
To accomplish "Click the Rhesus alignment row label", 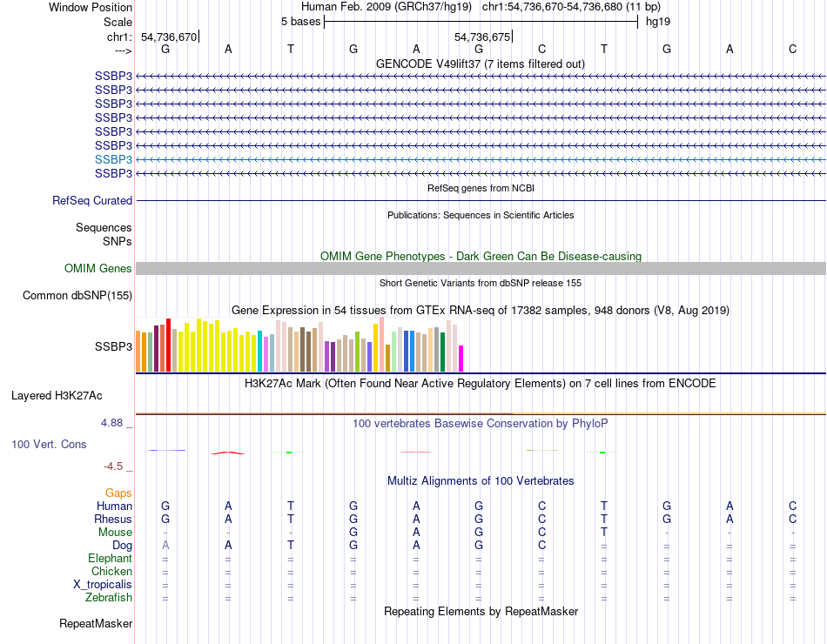I will click(x=113, y=519).
